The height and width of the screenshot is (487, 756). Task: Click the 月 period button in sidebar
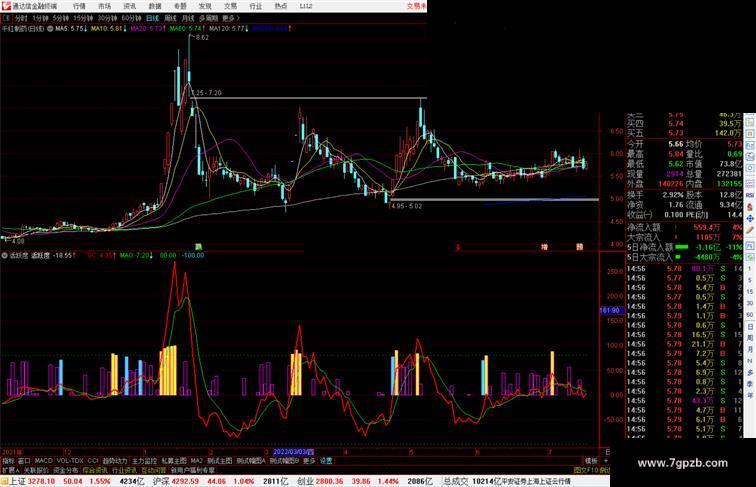coord(750,350)
